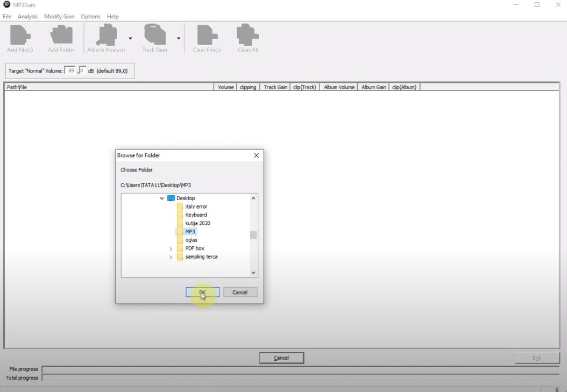Click the clip(Track) column header
567x392 pixels.
coord(305,87)
